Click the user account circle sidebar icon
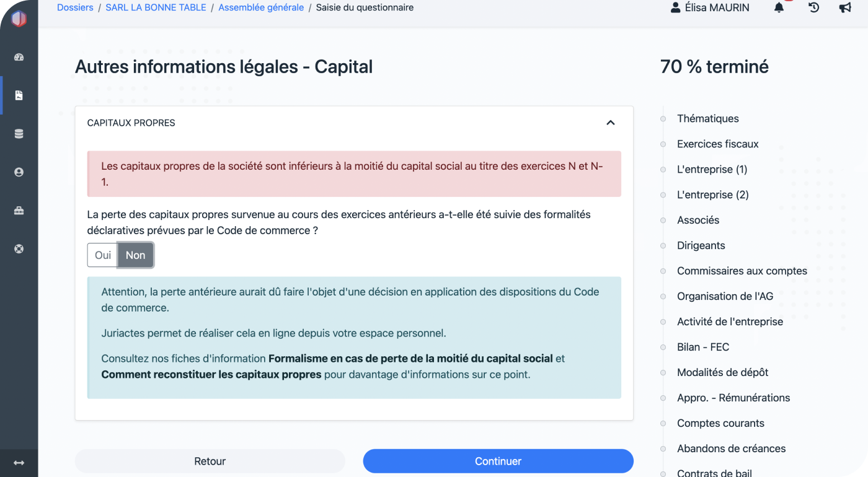This screenshot has height=477, width=868. (x=19, y=172)
